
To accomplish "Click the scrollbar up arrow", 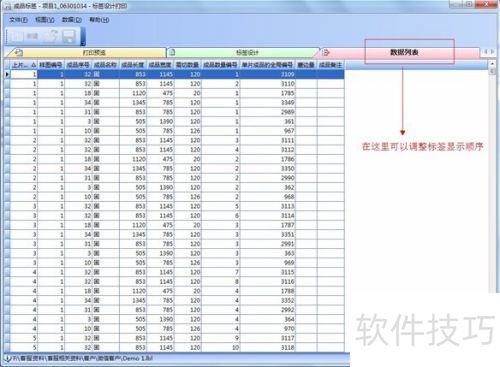I will (492, 63).
